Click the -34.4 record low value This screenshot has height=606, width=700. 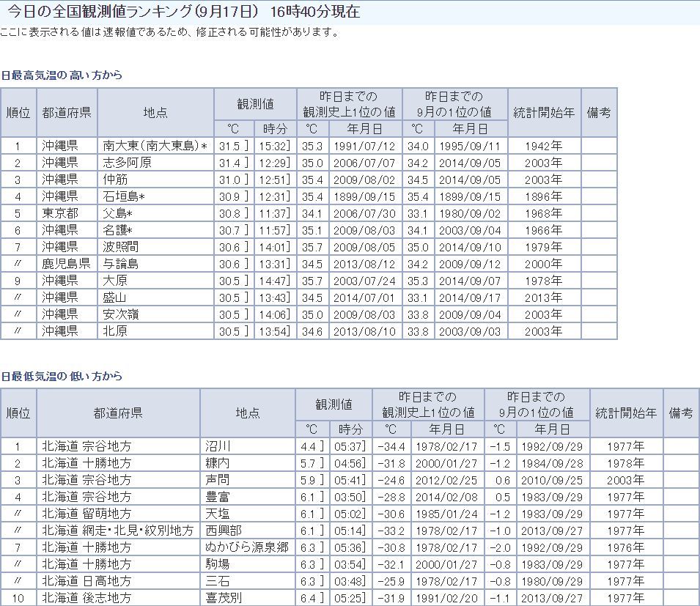(x=389, y=446)
